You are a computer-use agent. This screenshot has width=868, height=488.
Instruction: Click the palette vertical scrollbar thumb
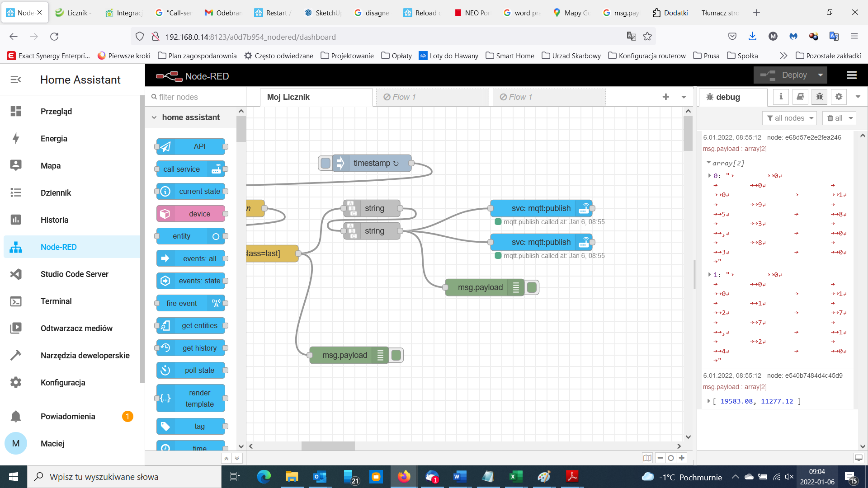tap(241, 129)
